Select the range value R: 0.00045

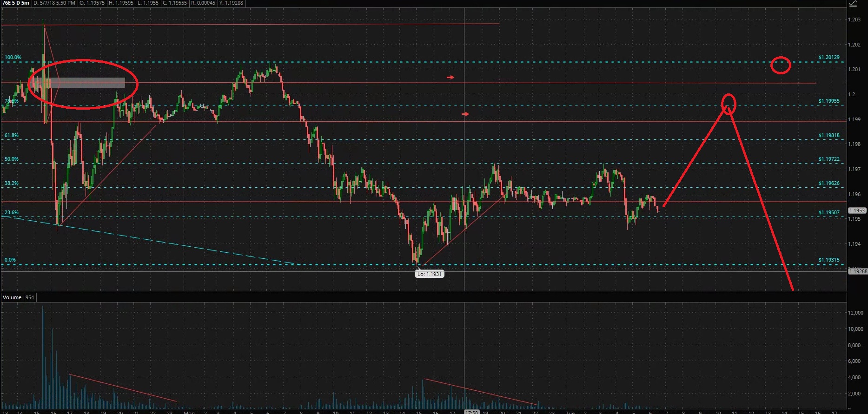tap(203, 3)
